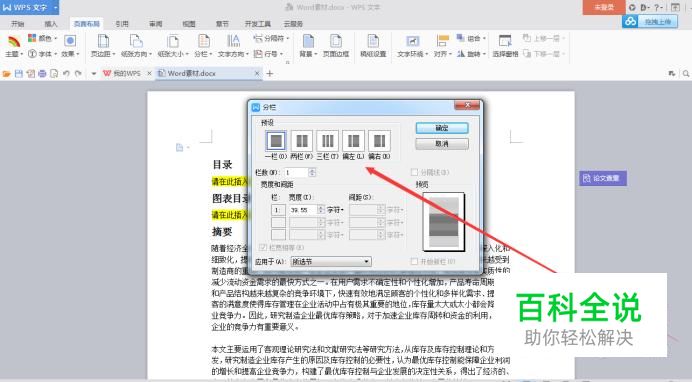Toggle the 栏宽相等 equal width checkbox
The height and width of the screenshot is (382, 692).
[263, 247]
